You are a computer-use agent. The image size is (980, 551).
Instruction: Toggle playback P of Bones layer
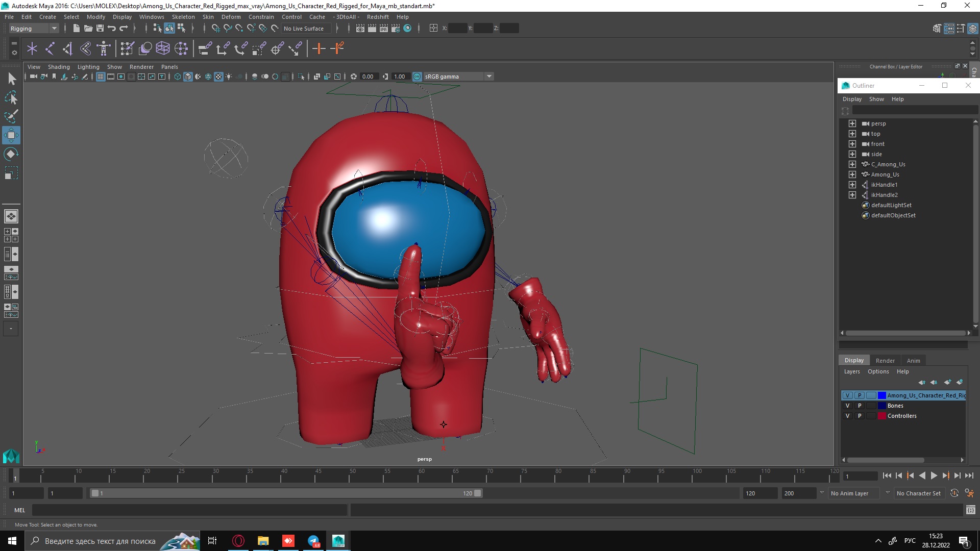[x=860, y=406]
